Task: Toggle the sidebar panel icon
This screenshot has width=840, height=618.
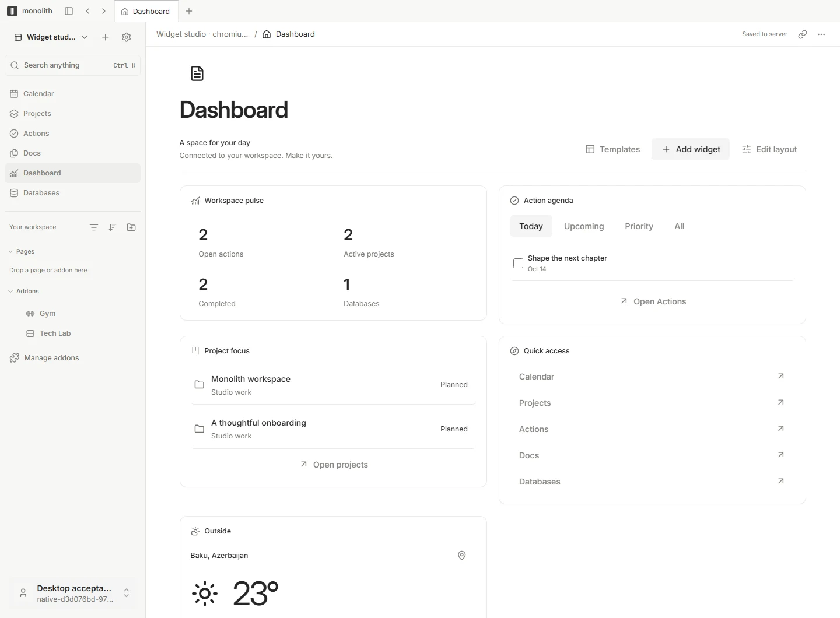Action: point(69,11)
